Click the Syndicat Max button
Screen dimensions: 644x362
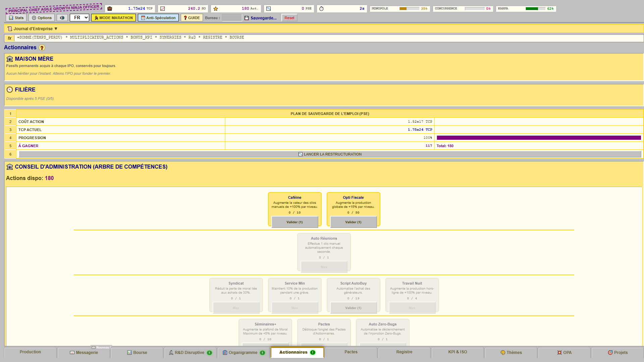coord(236,308)
